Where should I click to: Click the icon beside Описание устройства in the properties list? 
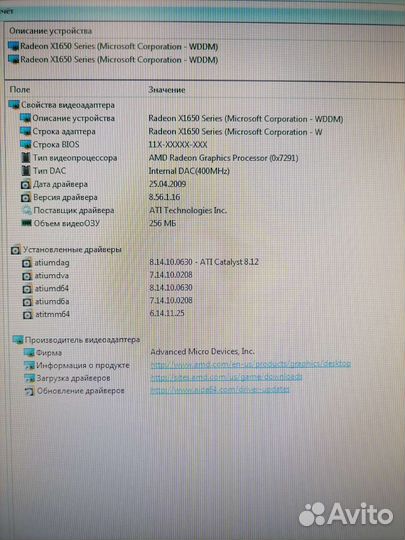[x=25, y=118]
